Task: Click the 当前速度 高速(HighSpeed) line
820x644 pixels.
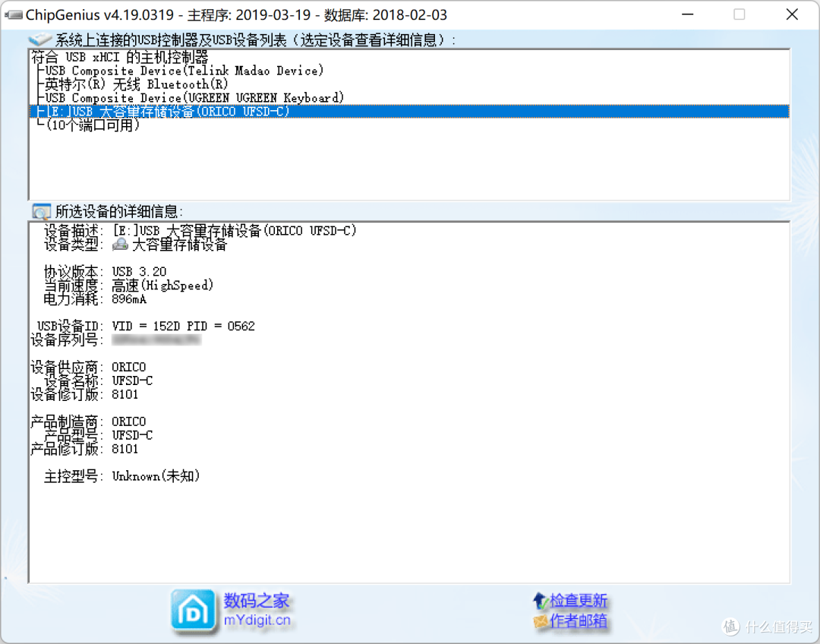Action: 128,285
